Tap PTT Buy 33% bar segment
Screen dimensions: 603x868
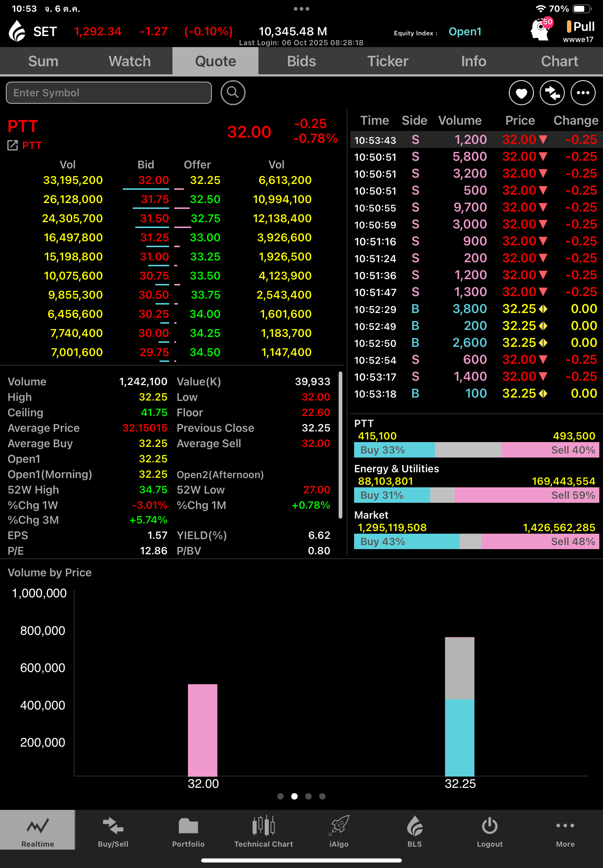pyautogui.click(x=394, y=450)
